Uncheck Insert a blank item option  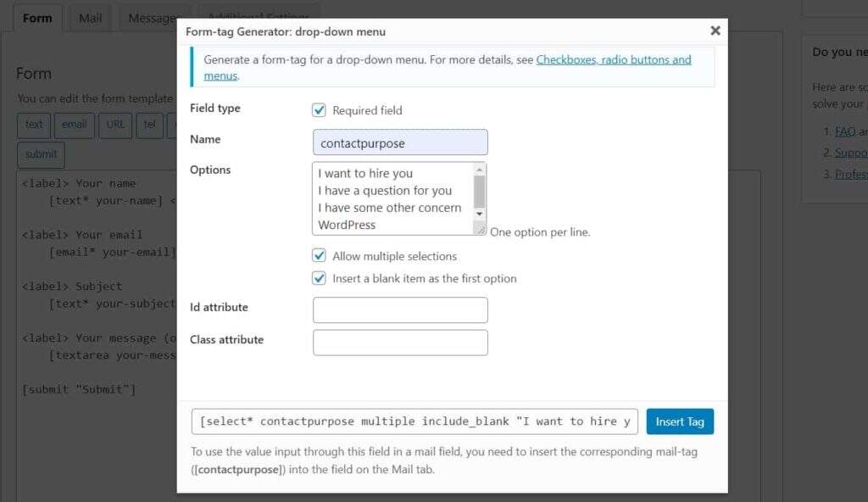point(320,278)
